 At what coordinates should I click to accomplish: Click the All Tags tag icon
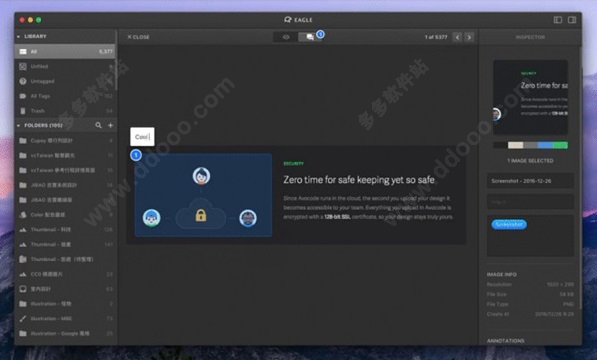(23, 96)
